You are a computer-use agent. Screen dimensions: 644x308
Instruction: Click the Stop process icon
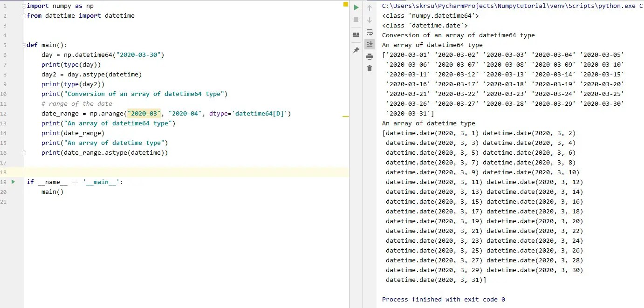tap(356, 20)
